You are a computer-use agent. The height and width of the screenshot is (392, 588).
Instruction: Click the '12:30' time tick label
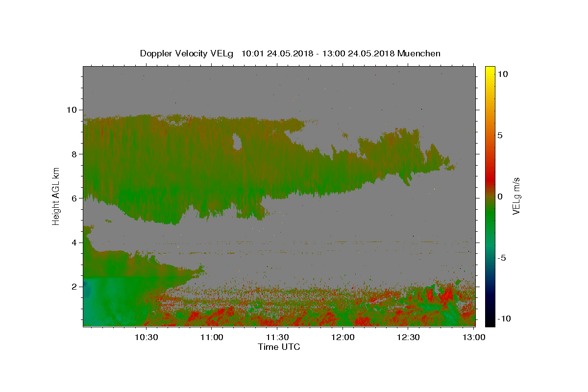click(x=408, y=337)
